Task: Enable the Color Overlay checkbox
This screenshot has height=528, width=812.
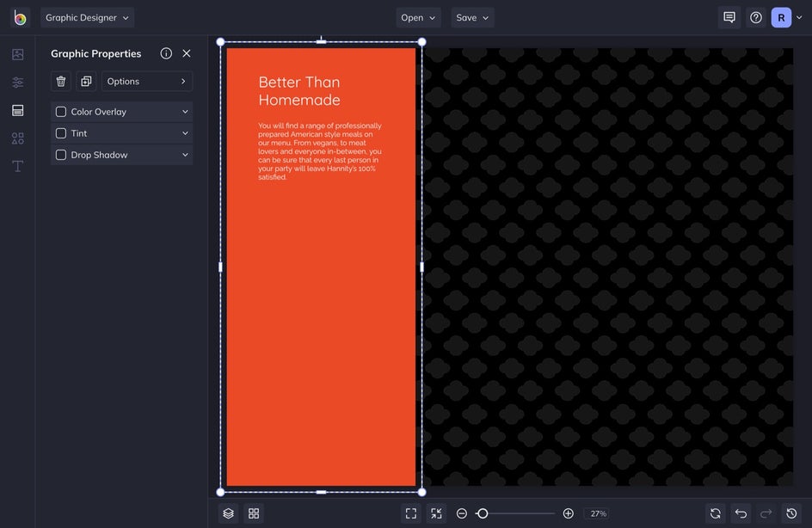Action: point(61,112)
